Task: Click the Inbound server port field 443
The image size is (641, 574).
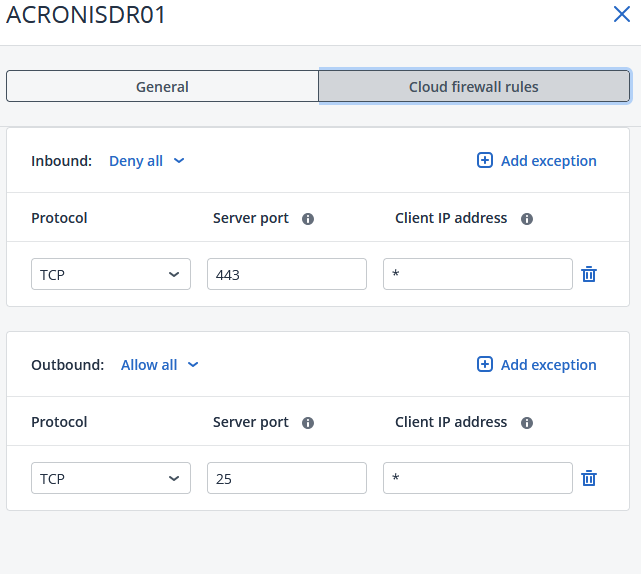Action: click(x=287, y=274)
